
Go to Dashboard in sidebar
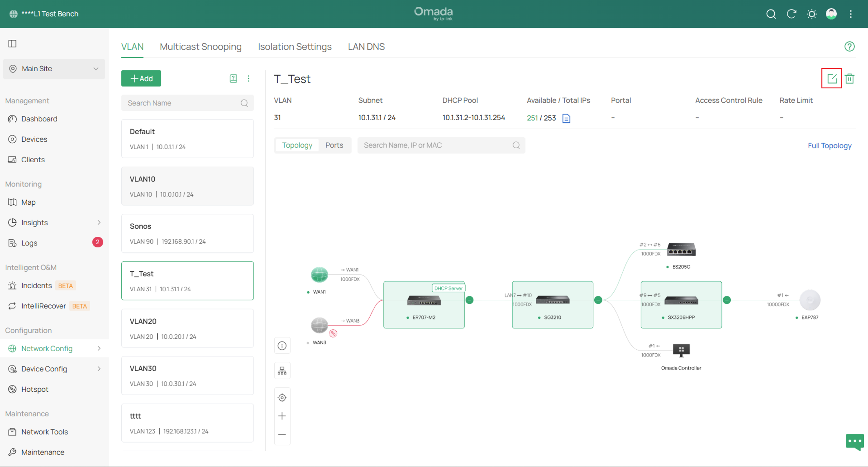pos(39,119)
